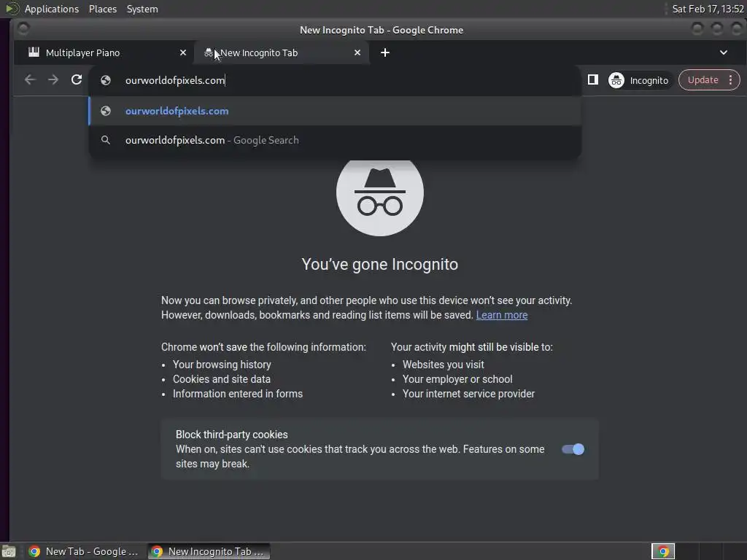This screenshot has width=747, height=560.
Task: Click "Your internet service provider" text
Action: (468, 394)
